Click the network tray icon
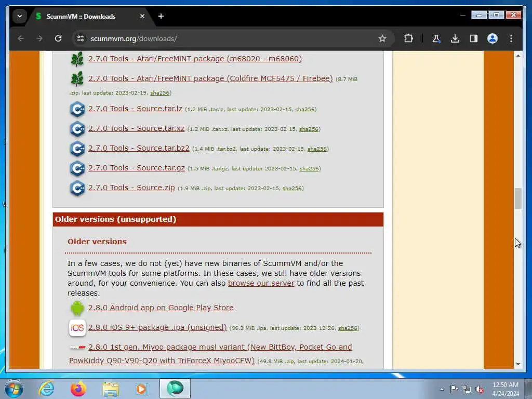The width and height of the screenshot is (532, 399). [x=467, y=389]
